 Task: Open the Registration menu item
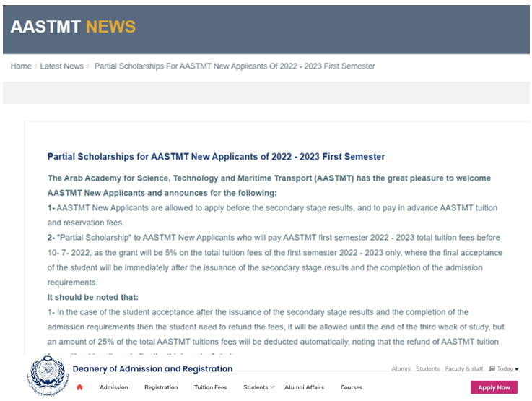pyautogui.click(x=161, y=387)
